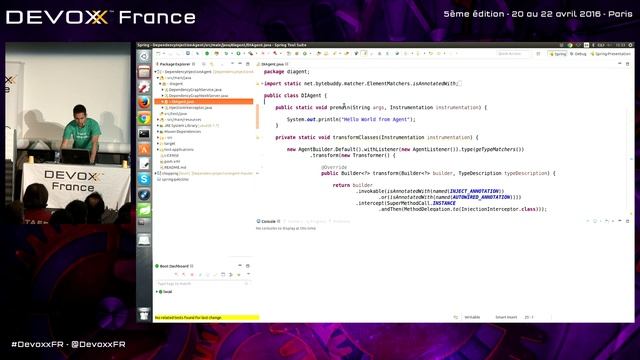Collapse the DependencyInjectionAgent project node
Viewport: 640px width, 360px height.
(156, 72)
